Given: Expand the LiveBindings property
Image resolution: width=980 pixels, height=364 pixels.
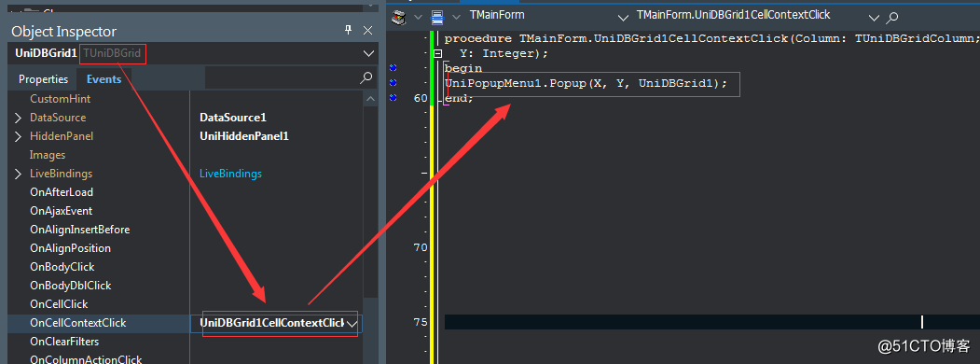Looking at the screenshot, I should [18, 174].
